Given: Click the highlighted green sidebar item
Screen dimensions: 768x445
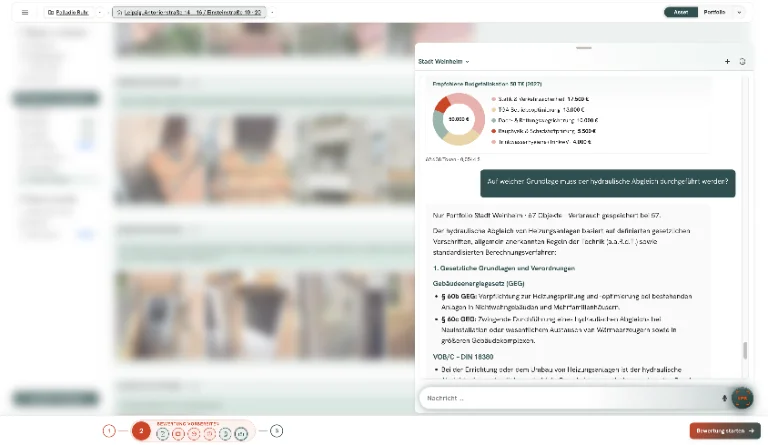Looking at the screenshot, I should 55,98.
